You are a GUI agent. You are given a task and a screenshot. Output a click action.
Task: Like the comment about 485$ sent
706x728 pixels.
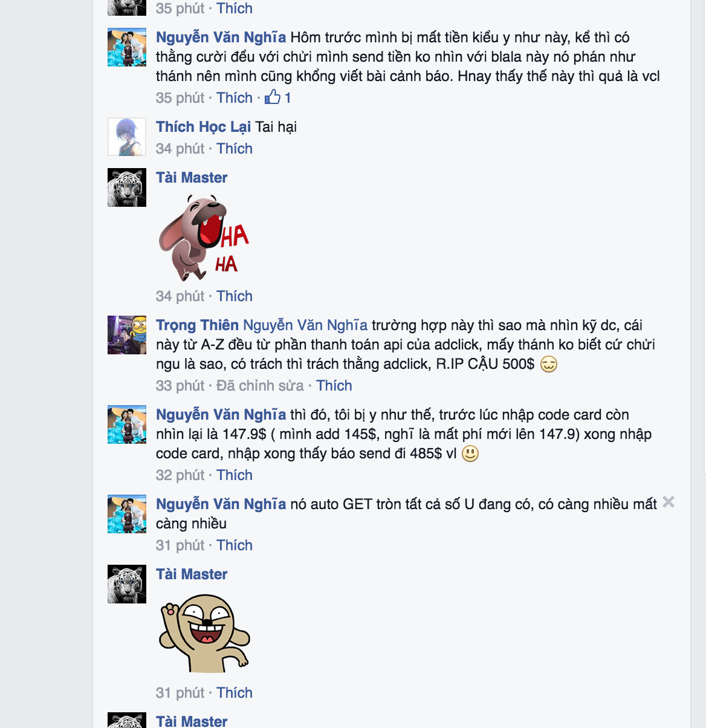235,475
